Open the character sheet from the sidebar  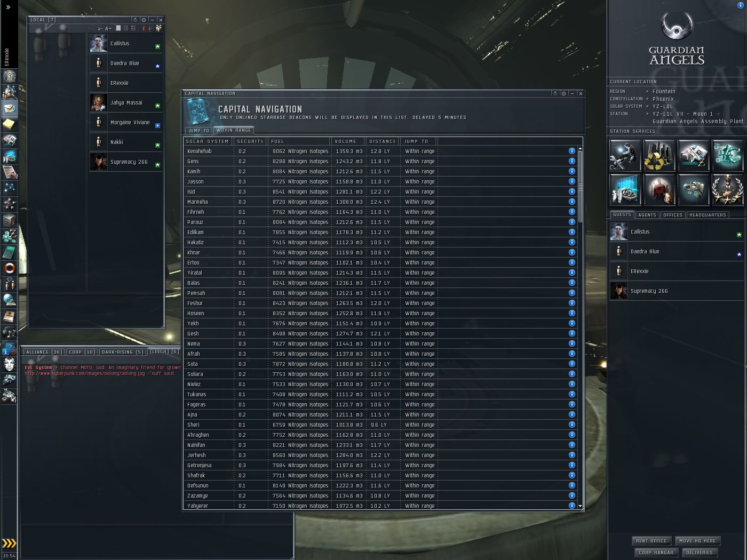pos(10,76)
